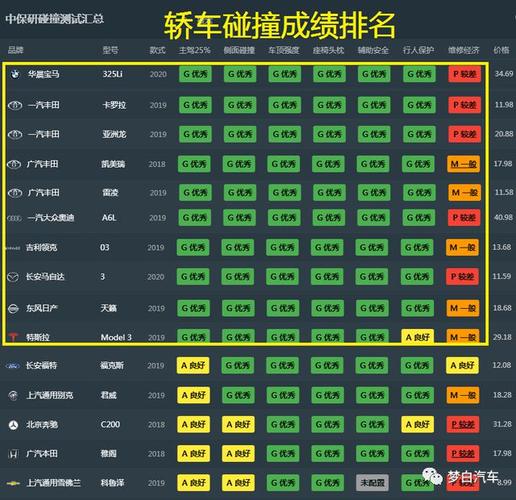The image size is (516, 500).
Task: Sort by the 型号 column header
Action: 110,50
